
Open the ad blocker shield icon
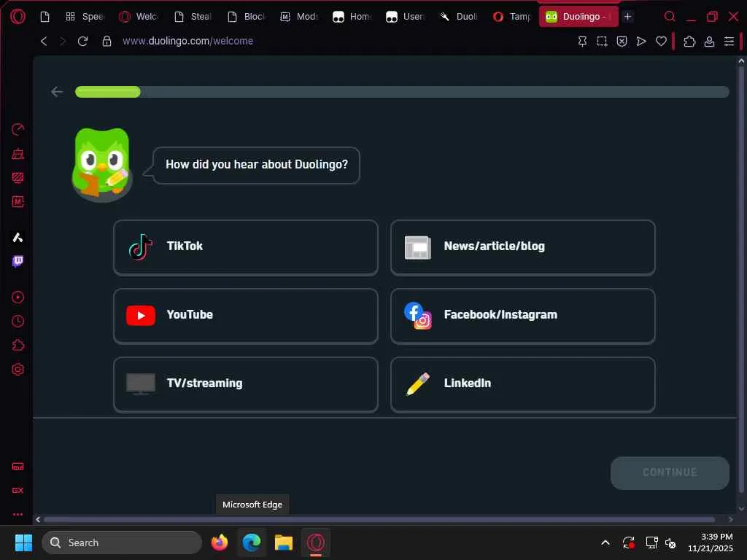(622, 42)
